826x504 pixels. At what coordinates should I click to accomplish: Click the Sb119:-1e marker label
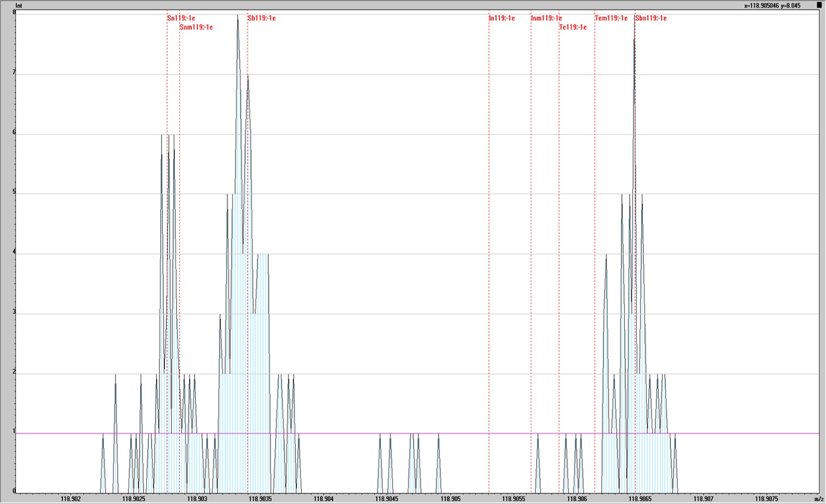(261, 18)
